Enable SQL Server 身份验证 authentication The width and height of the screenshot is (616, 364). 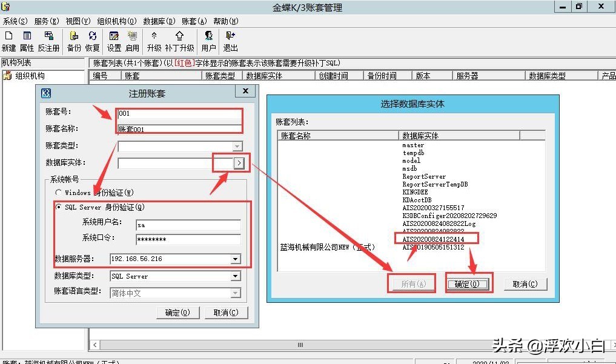(59, 207)
